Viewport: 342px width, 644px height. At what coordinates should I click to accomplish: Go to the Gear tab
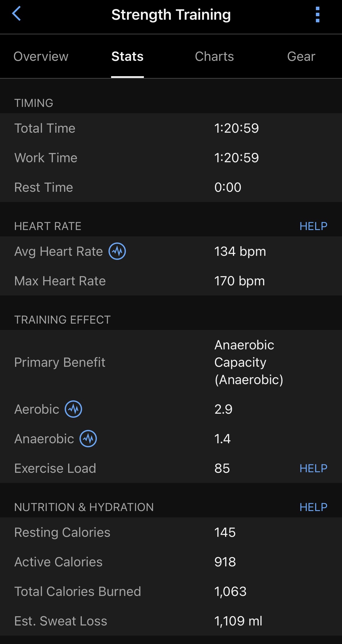click(301, 56)
